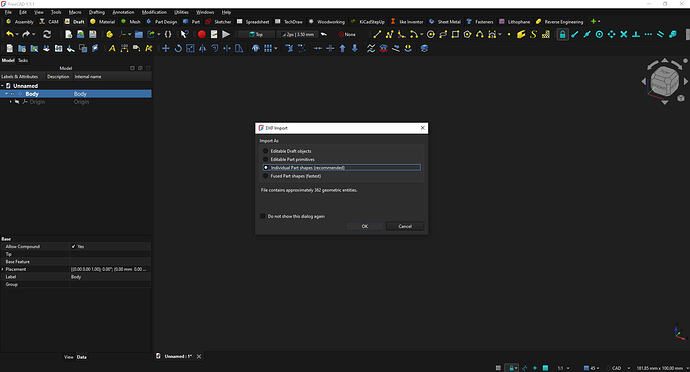Toggle the Snap lock icon
This screenshot has height=372, width=690.
562,34
